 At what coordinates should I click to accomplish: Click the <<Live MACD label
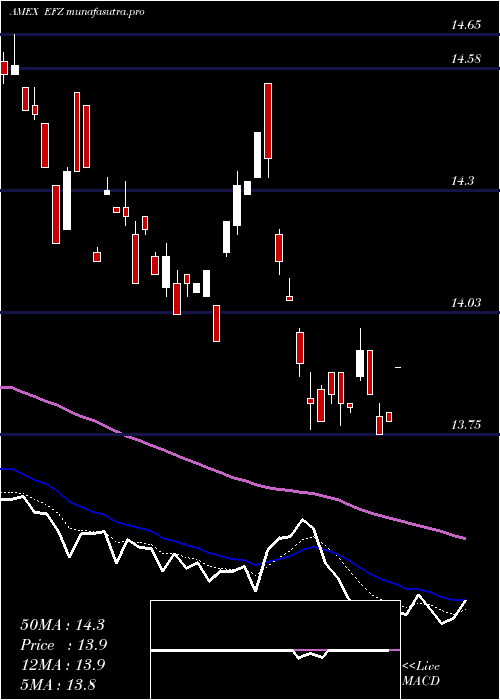421,674
